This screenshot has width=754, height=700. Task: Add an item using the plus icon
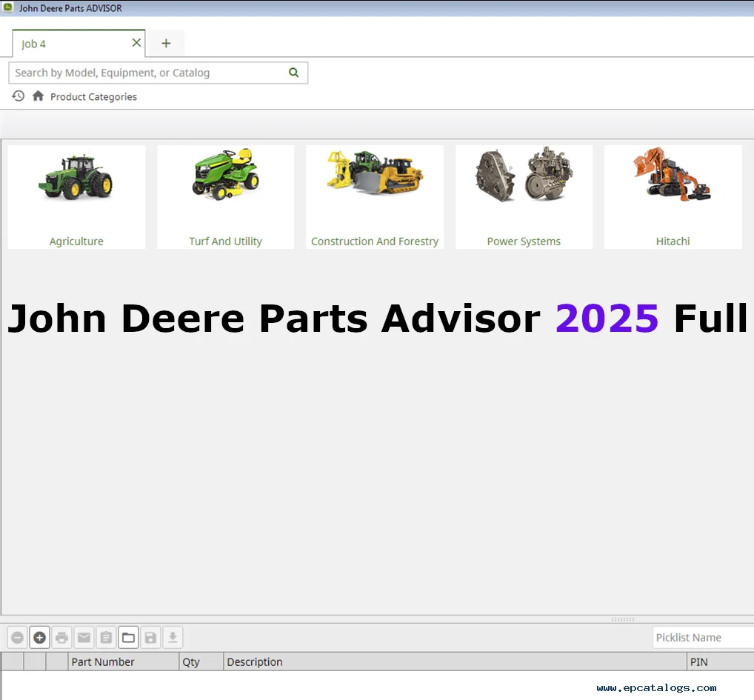pyautogui.click(x=39, y=637)
